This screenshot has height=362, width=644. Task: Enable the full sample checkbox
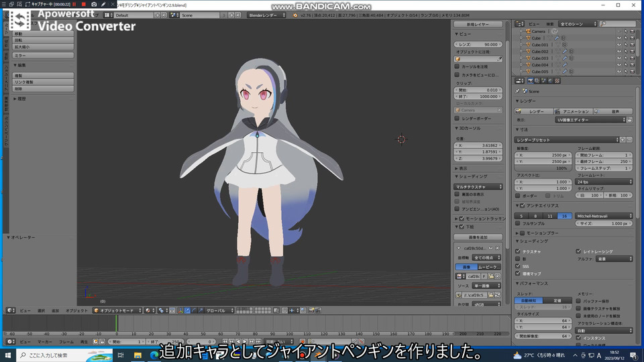pyautogui.click(x=517, y=223)
